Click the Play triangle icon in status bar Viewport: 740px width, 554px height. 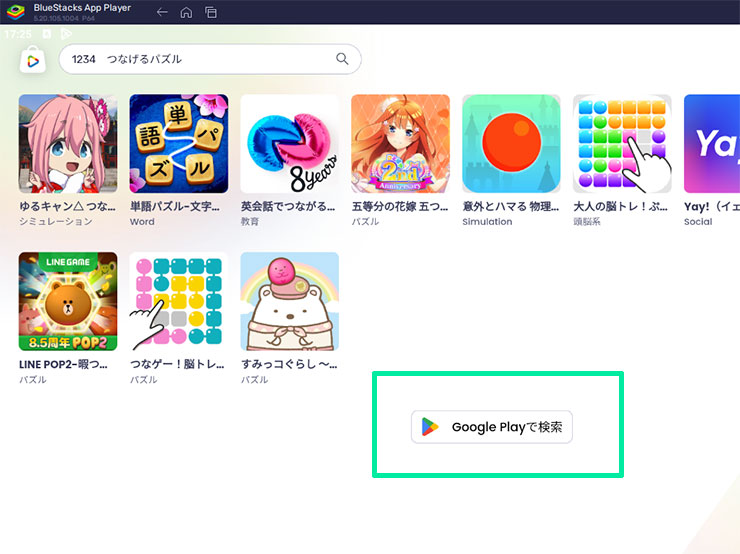(66, 34)
